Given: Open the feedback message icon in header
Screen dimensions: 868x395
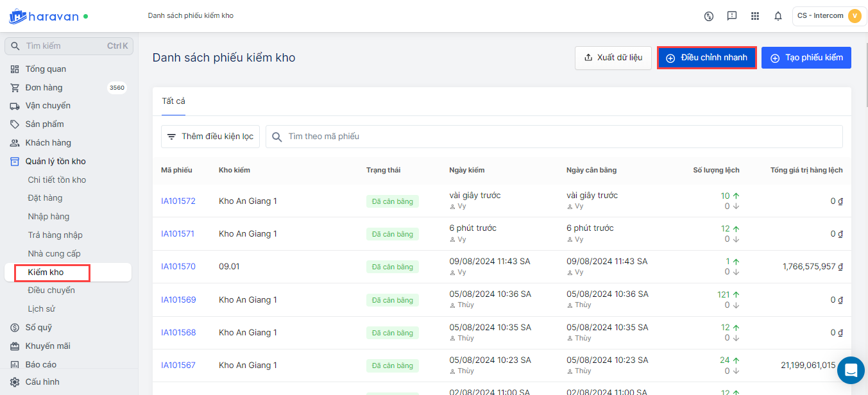Looking at the screenshot, I should [732, 16].
